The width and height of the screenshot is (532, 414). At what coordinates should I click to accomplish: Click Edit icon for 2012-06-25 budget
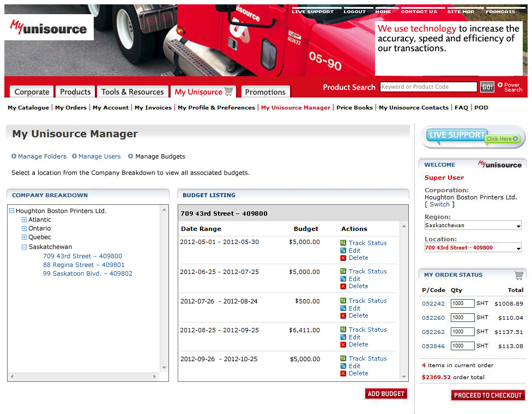343,279
